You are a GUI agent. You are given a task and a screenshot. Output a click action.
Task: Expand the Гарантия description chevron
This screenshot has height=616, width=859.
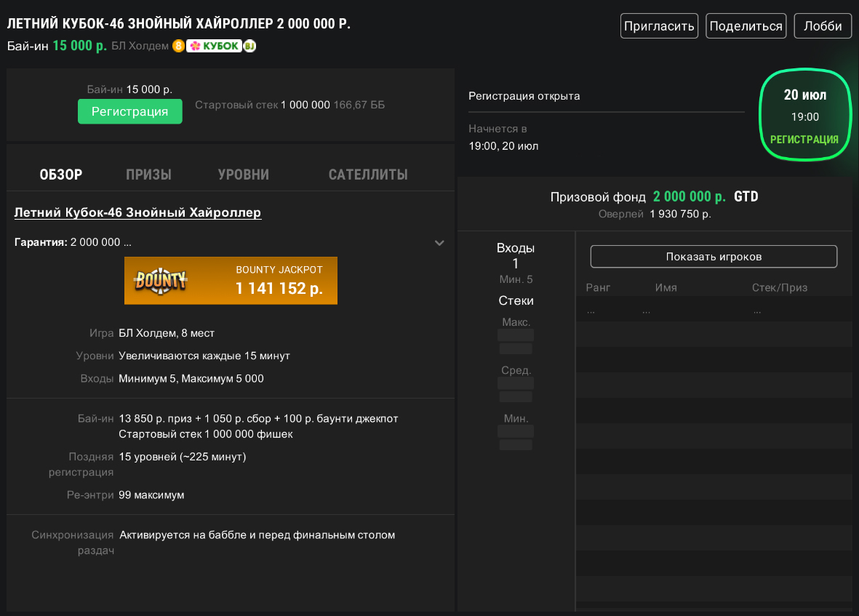[439, 243]
